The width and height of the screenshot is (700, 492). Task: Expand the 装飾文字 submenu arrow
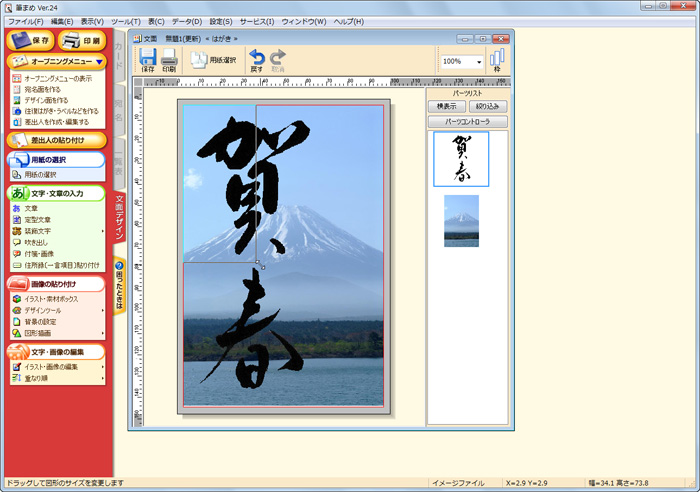click(x=103, y=231)
